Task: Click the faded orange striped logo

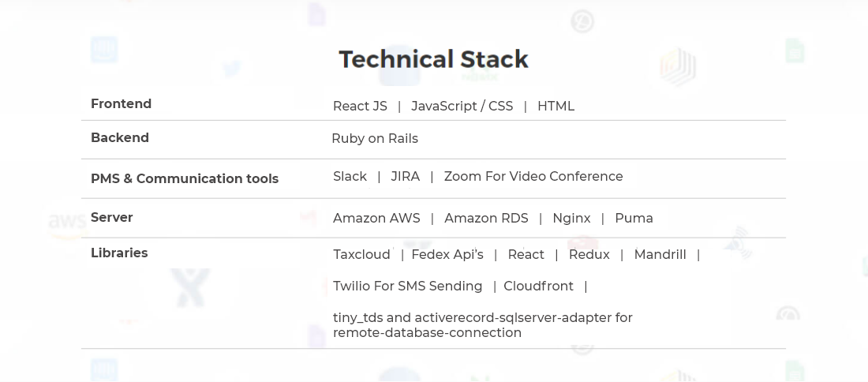Action: coord(677,66)
